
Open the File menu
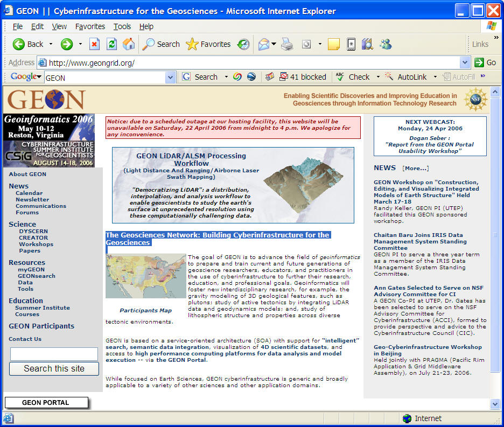18,26
